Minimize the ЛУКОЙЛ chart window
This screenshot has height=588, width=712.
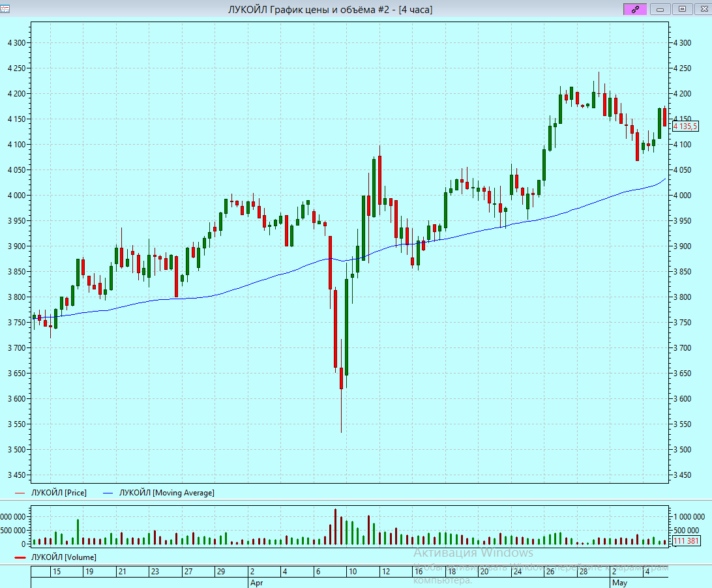[x=660, y=8]
